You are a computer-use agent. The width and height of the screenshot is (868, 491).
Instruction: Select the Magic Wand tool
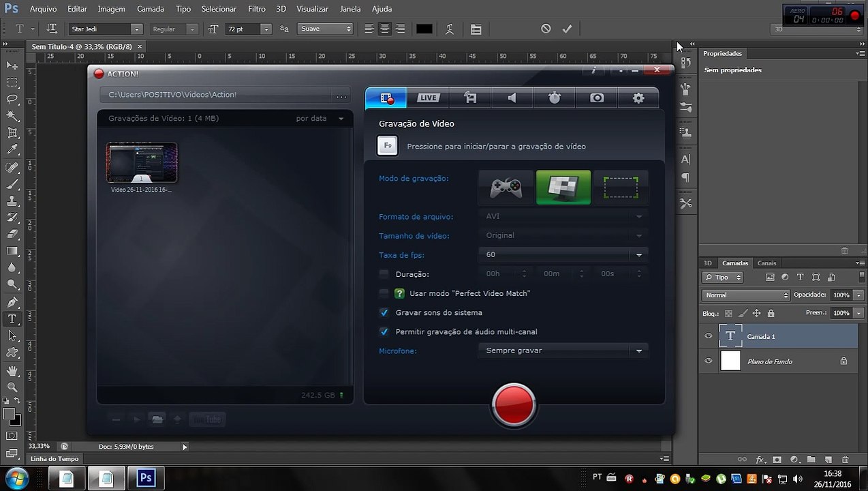12,116
